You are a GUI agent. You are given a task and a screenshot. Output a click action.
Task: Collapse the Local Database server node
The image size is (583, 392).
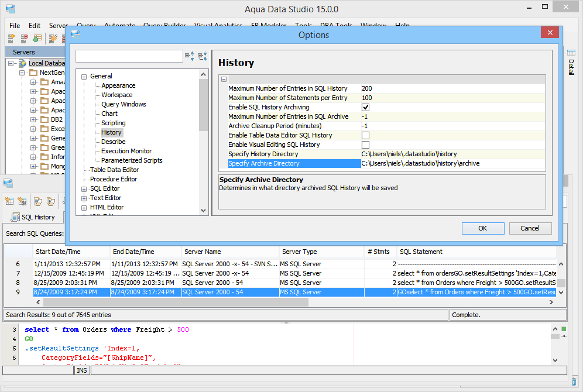pos(11,64)
